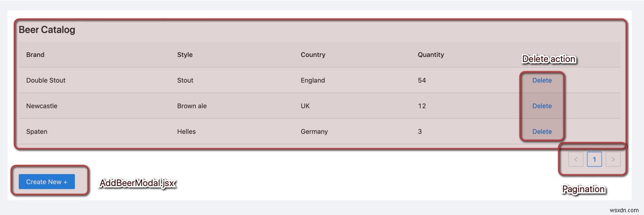The height and width of the screenshot is (215, 644).
Task: Click the Brand column header
Action: [35, 55]
